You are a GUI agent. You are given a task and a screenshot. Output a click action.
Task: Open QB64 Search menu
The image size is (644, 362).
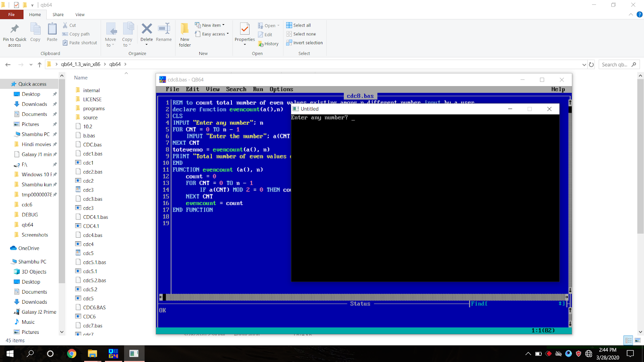tap(236, 89)
